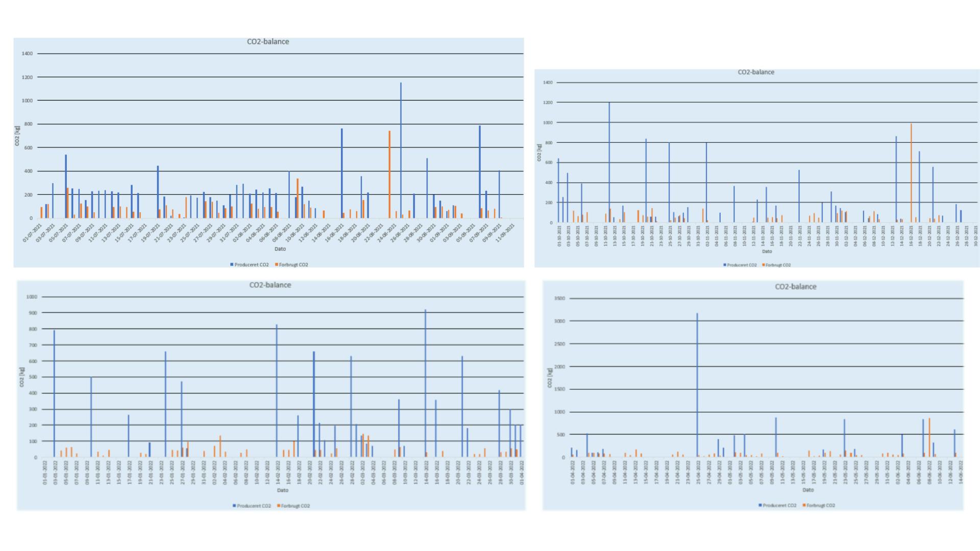Click the top-right chart title CO2-balance

point(756,72)
